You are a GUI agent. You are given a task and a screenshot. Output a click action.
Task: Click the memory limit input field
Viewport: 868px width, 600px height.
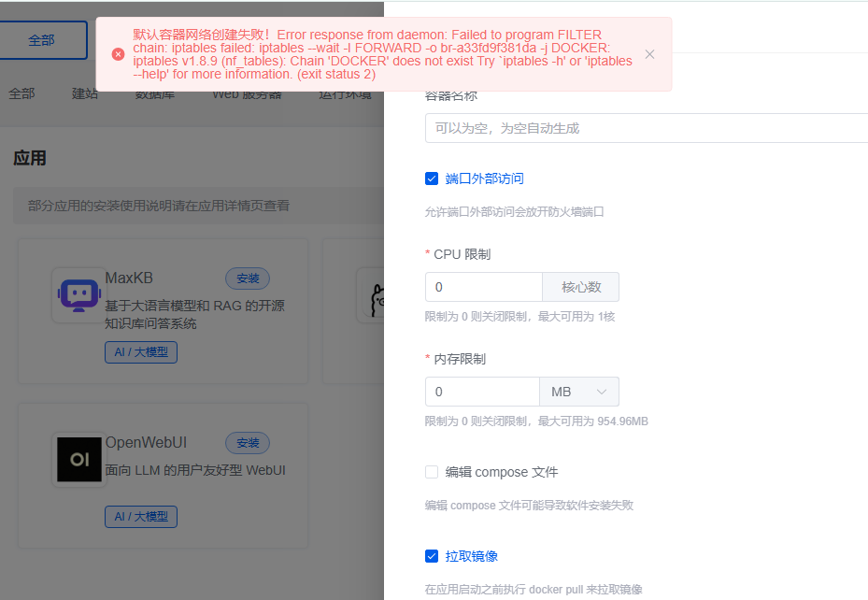click(x=482, y=392)
